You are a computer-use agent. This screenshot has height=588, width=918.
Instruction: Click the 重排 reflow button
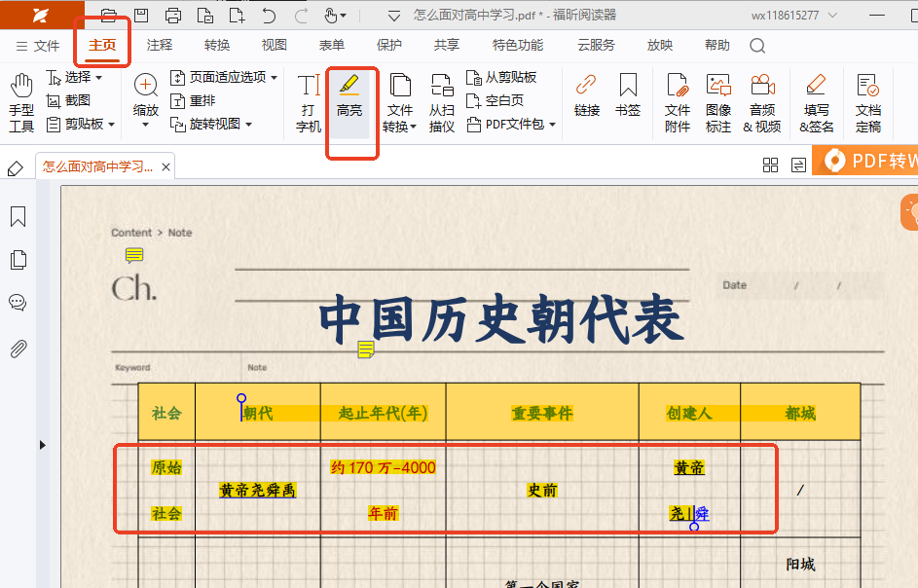193,100
